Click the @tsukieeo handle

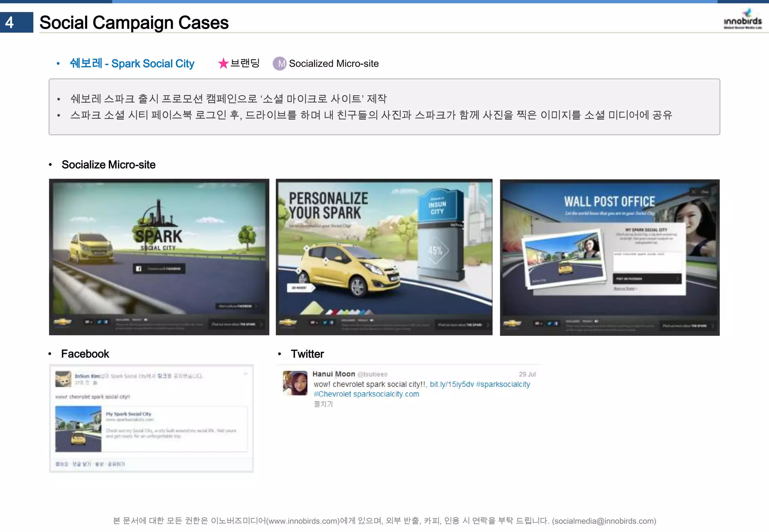(372, 374)
